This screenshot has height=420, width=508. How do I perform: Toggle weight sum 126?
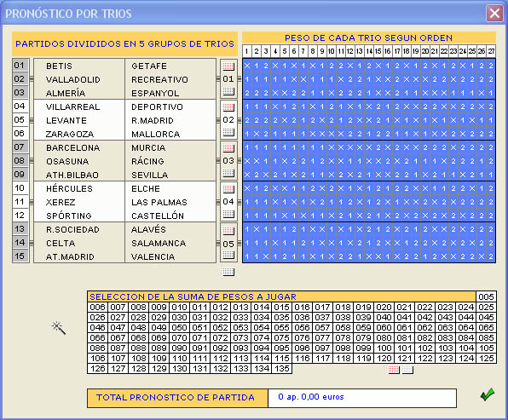click(97, 369)
